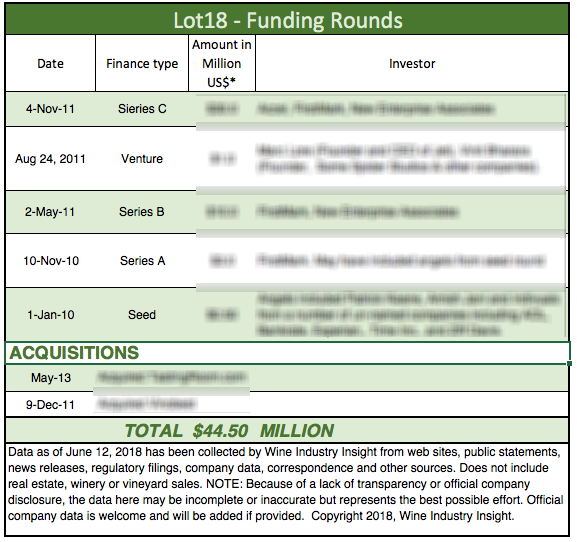Click the blurred amount in Series C row
Image resolution: width=577 pixels, height=542 pixels.
tap(222, 109)
